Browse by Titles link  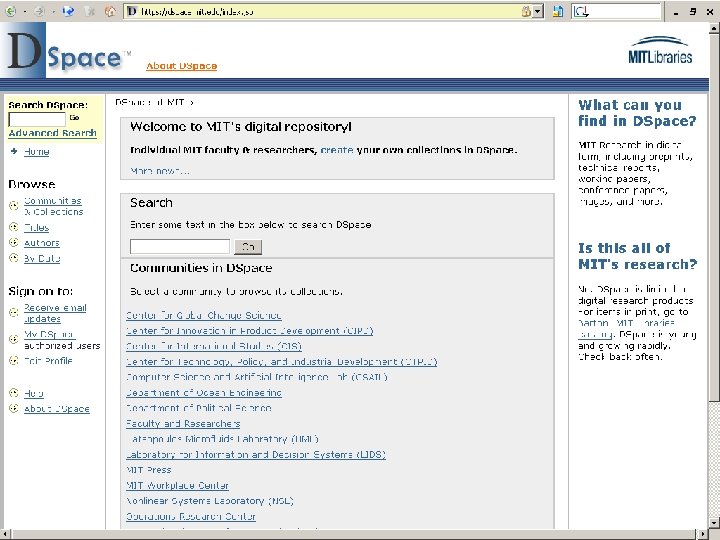coord(37,227)
